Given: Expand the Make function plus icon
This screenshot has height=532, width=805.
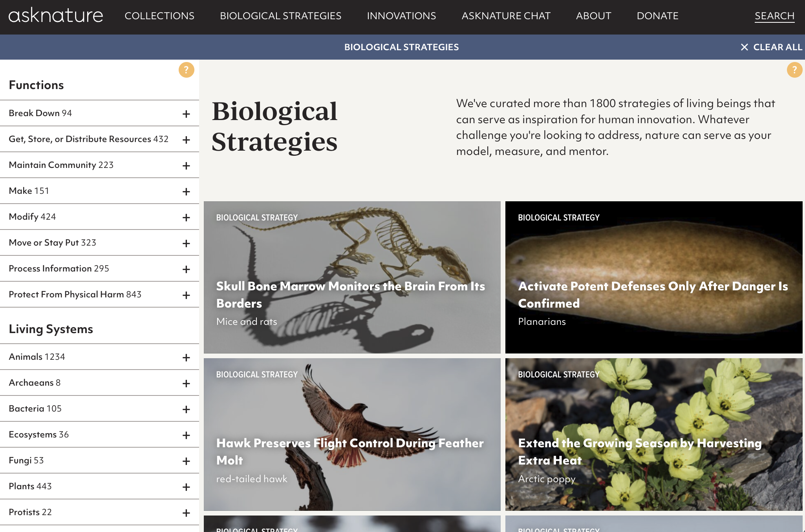Looking at the screenshot, I should pyautogui.click(x=186, y=191).
